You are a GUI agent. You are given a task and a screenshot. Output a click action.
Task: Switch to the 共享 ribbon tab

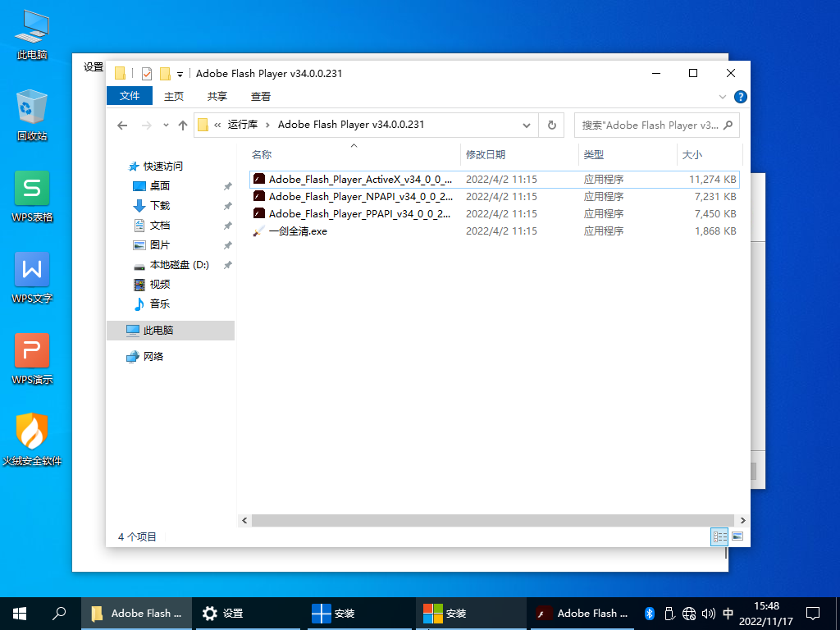coord(217,97)
